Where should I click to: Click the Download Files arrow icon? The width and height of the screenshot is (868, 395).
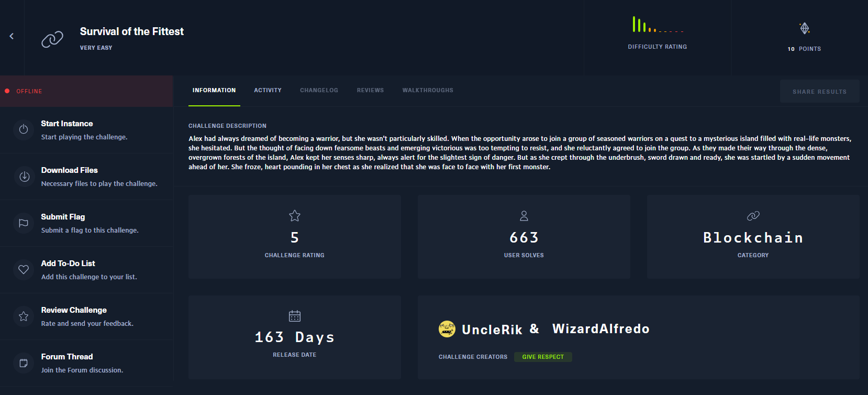(24, 177)
